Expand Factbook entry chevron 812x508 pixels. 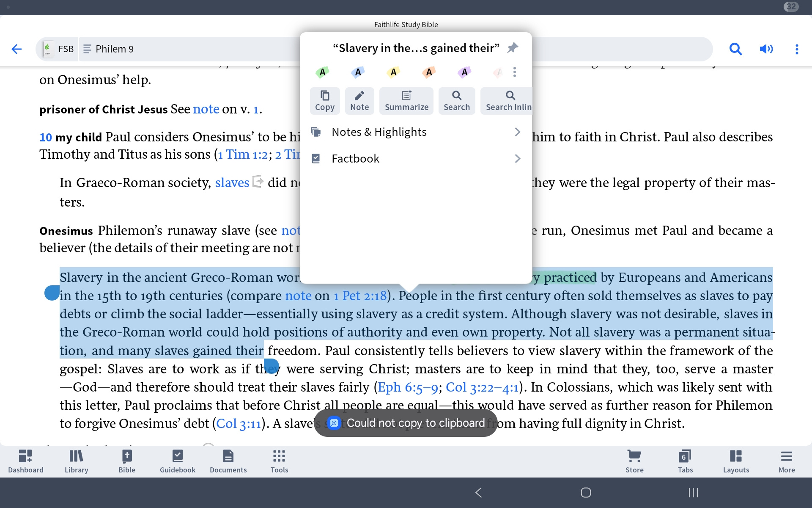coord(517,159)
